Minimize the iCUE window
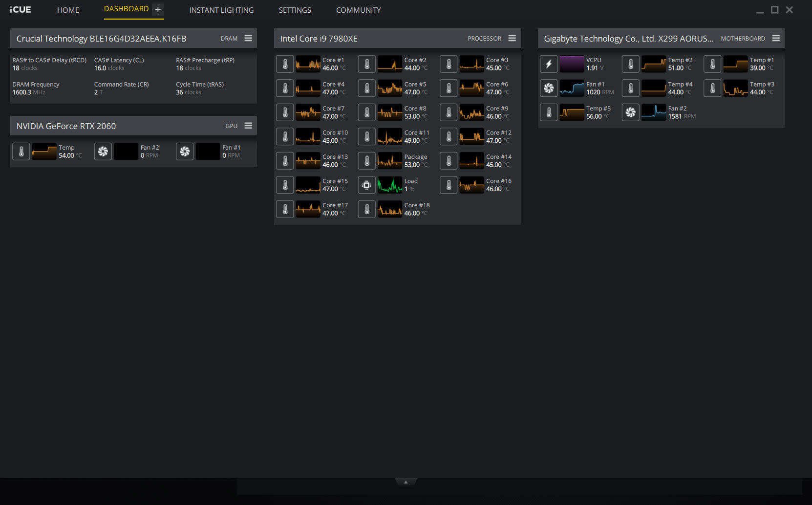812x505 pixels. [x=760, y=11]
